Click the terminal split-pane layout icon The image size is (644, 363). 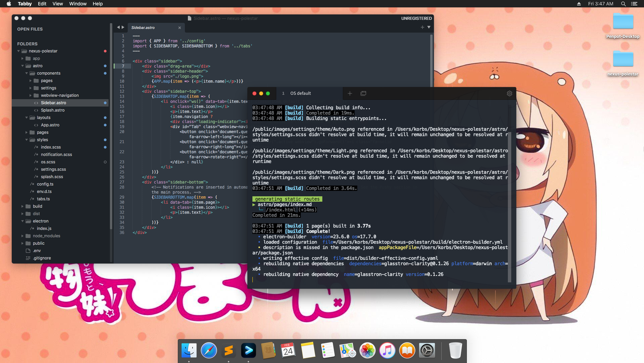[x=363, y=93]
